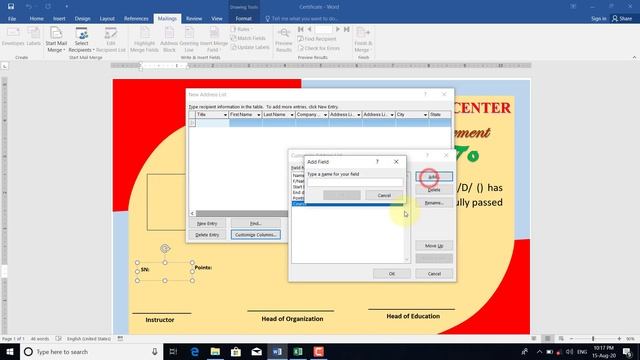Viewport: 640px width, 360px height.
Task: Open Microsoft Edge from taskbar
Action: click(x=195, y=351)
